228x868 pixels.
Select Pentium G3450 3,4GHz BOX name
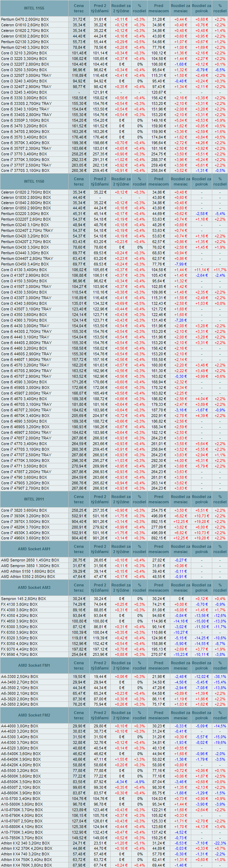coord(25,264)
